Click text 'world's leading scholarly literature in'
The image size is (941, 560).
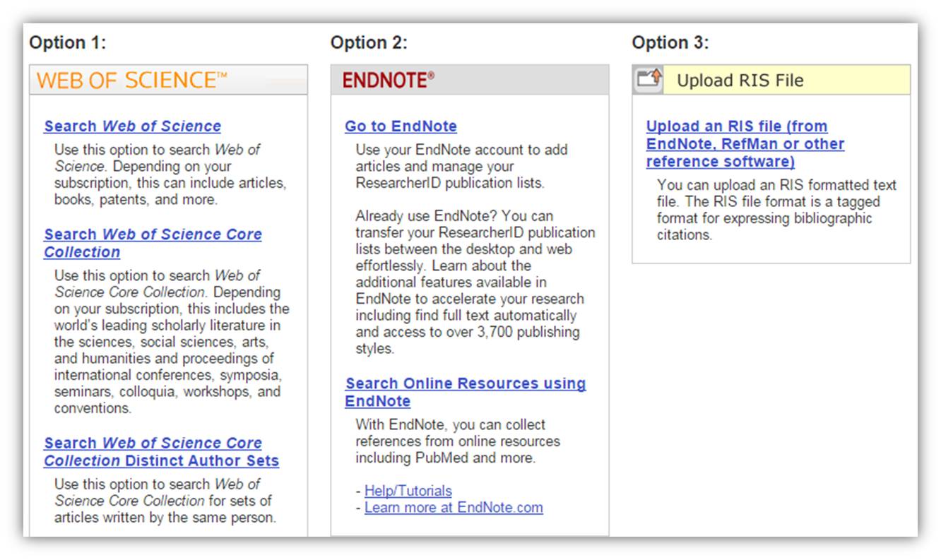click(167, 326)
